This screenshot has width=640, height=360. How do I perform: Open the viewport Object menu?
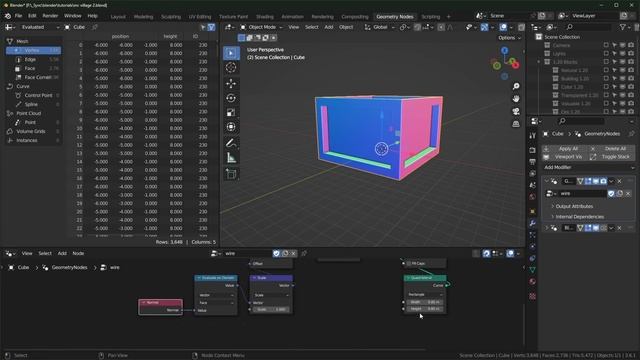pyautogui.click(x=346, y=27)
